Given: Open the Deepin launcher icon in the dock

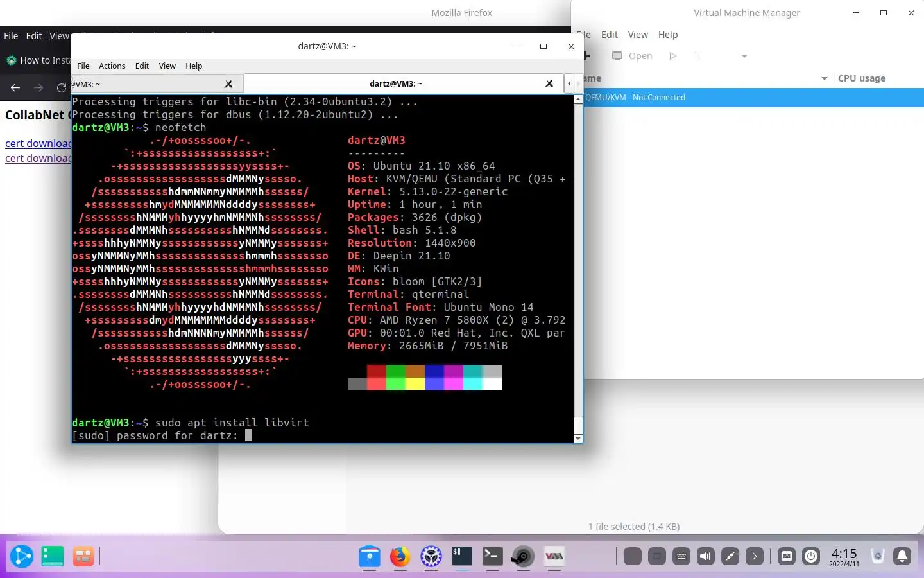Looking at the screenshot, I should (x=21, y=556).
